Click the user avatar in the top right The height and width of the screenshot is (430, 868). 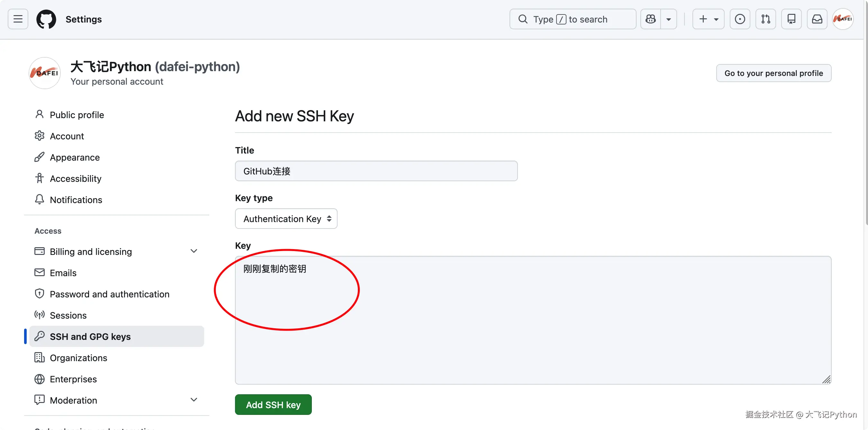coord(843,19)
